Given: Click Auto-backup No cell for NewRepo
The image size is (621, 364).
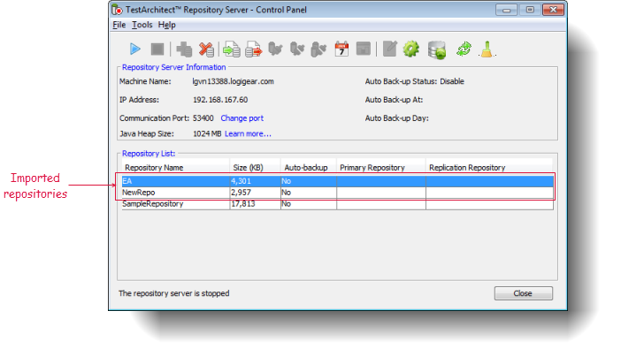Looking at the screenshot, I should coord(309,193).
